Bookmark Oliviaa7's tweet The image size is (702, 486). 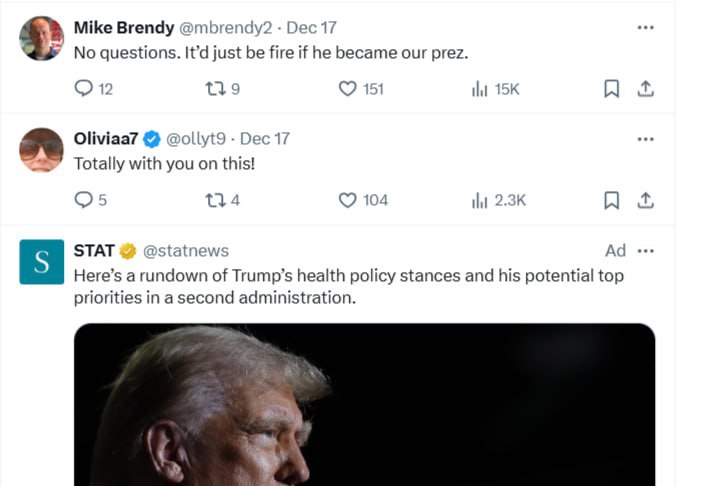(x=612, y=200)
